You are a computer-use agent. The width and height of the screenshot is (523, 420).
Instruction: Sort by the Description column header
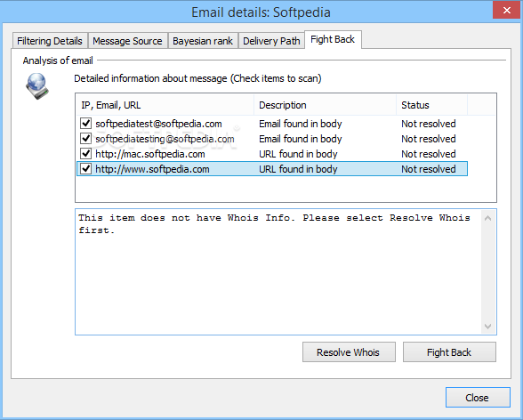326,105
